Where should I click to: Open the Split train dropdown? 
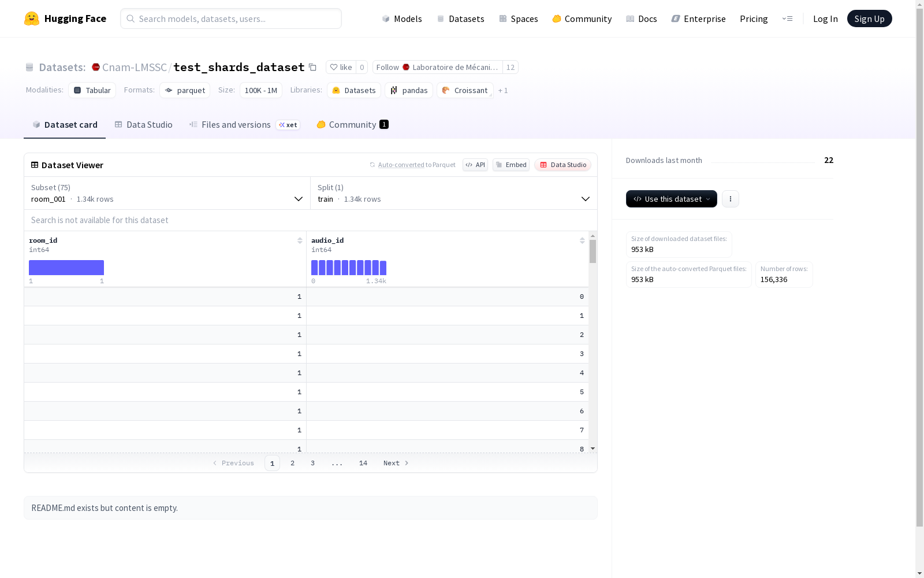454,193
